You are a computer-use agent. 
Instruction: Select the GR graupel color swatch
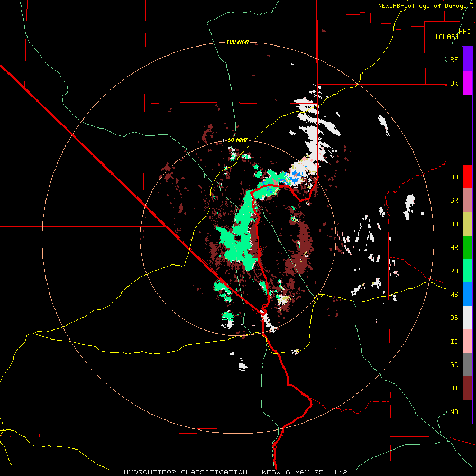click(x=467, y=200)
